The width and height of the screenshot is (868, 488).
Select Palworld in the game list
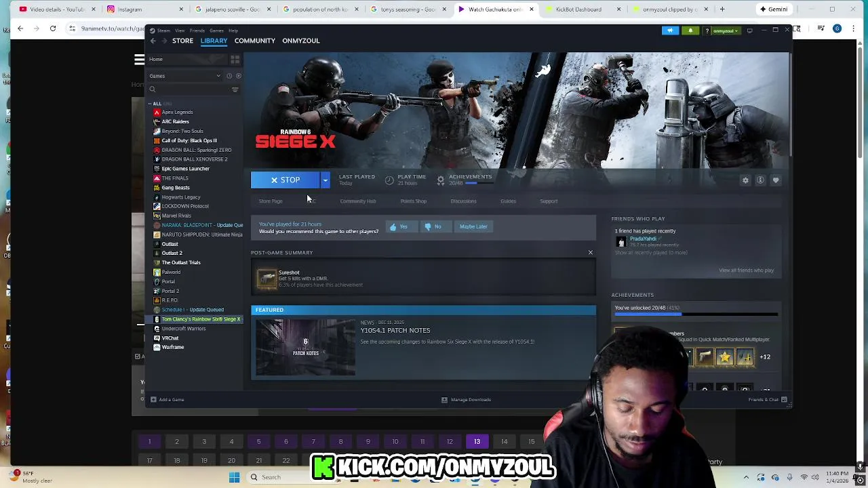(x=171, y=272)
